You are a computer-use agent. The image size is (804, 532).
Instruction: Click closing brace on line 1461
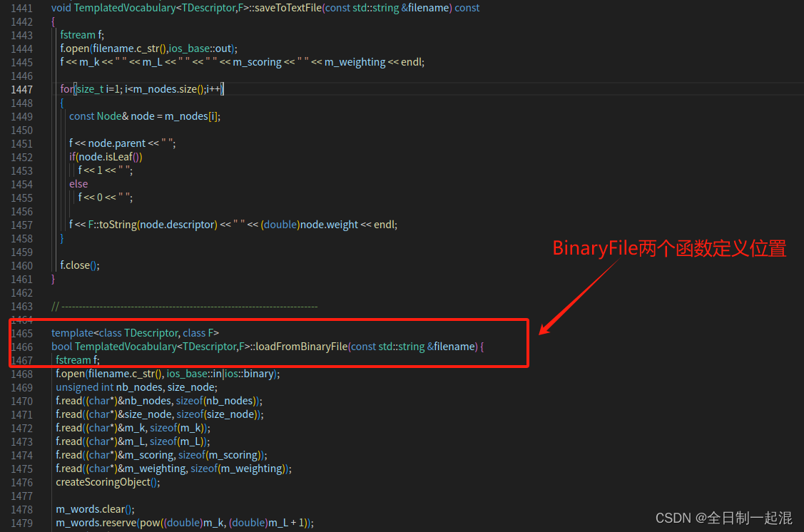53,279
